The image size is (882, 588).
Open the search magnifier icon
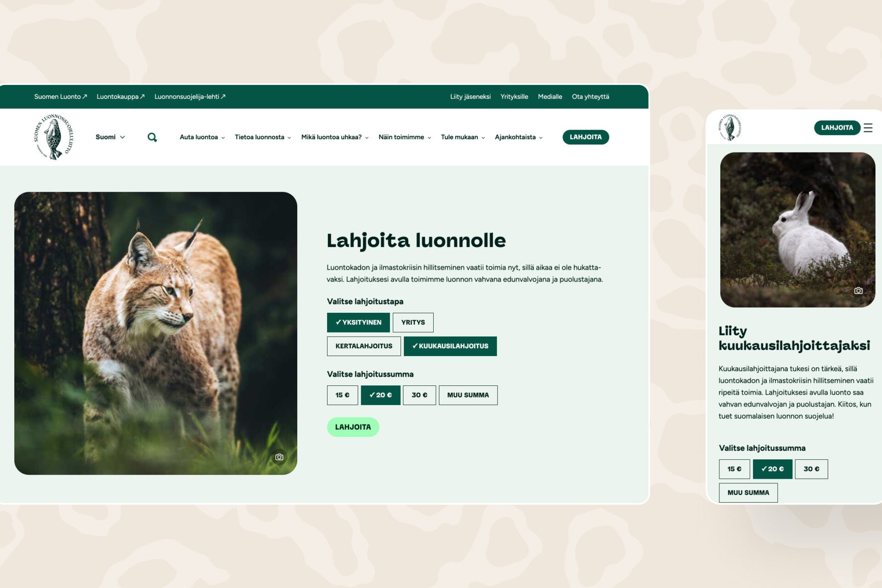(152, 137)
